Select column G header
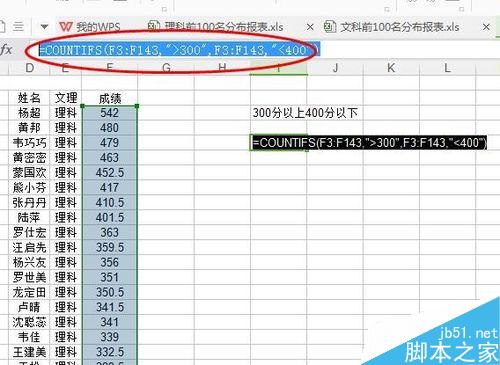This screenshot has width=500, height=365. [x=166, y=68]
